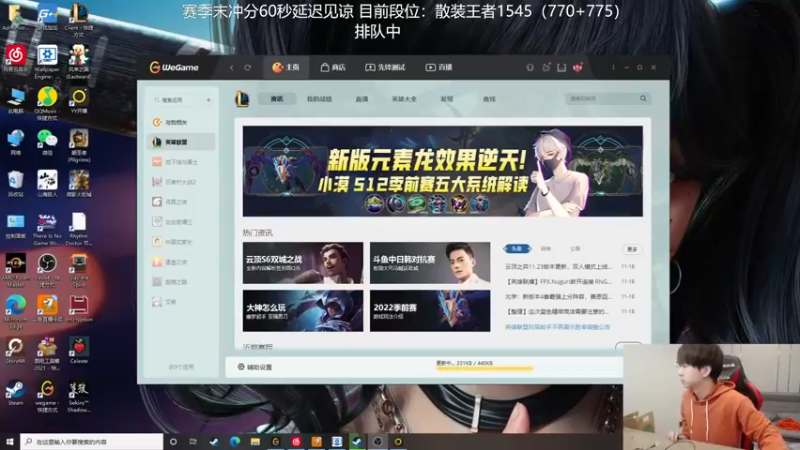This screenshot has width=800, height=450.
Task: Select the 资讯 sub-tab
Action: tap(277, 99)
